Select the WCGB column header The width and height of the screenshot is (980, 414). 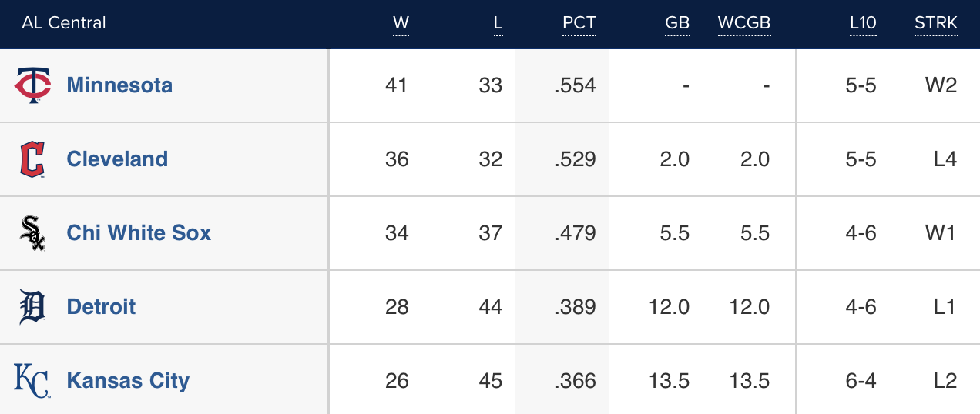coord(743,23)
